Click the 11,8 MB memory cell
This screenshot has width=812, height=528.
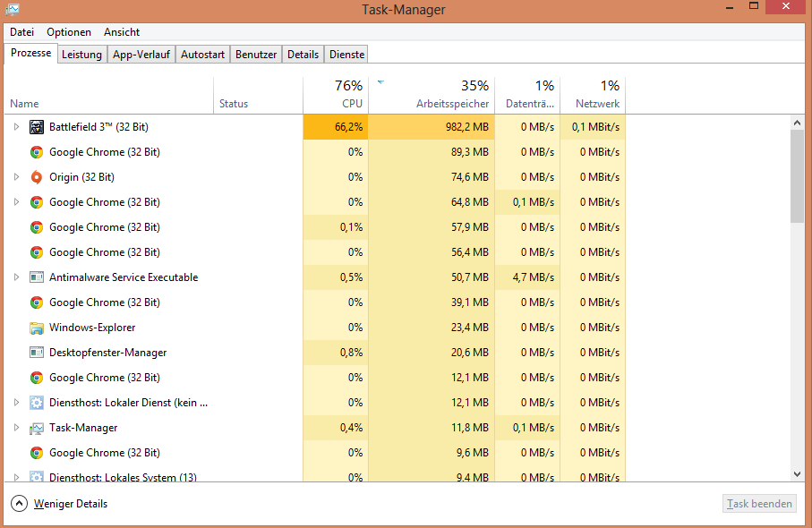click(x=432, y=428)
